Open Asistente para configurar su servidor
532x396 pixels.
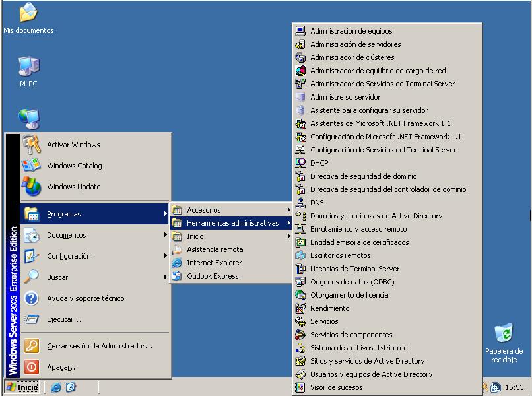[387, 110]
